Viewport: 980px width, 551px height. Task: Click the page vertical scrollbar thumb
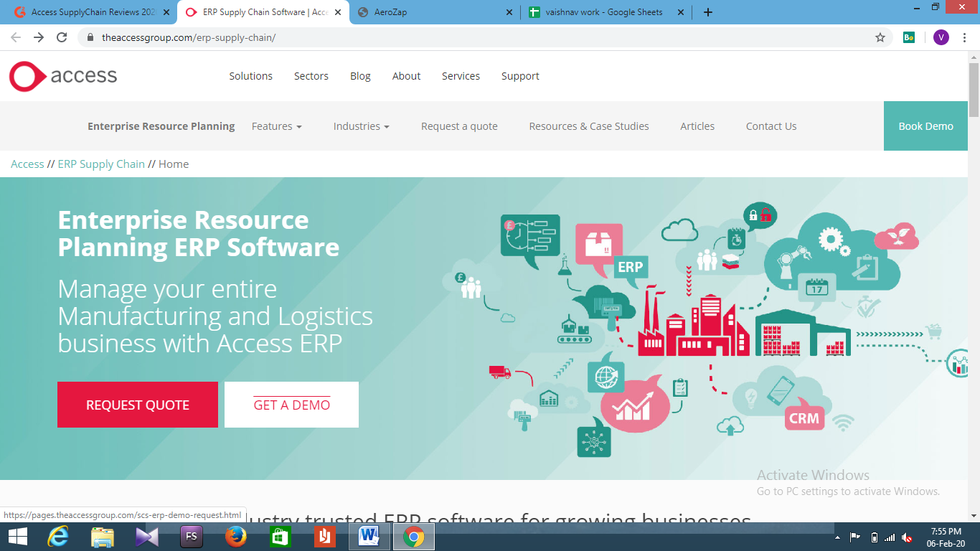pos(974,90)
